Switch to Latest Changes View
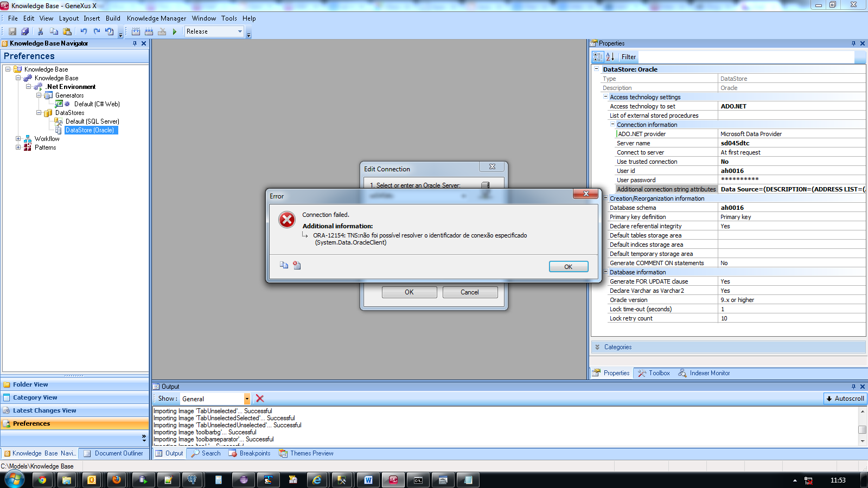The image size is (868, 488). pos(74,410)
